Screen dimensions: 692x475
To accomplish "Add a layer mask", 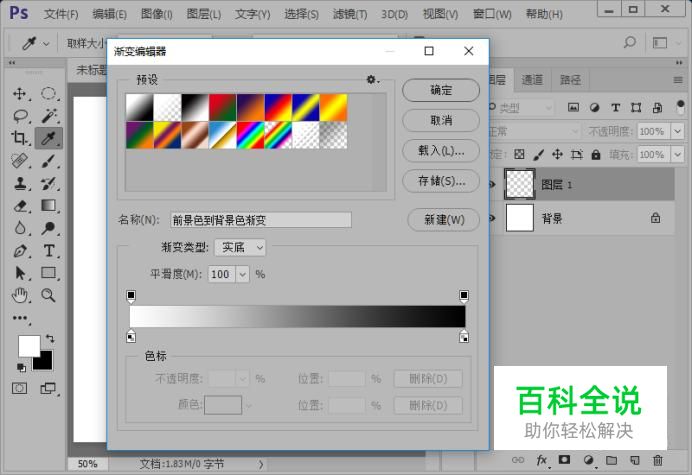I will pyautogui.click(x=564, y=460).
